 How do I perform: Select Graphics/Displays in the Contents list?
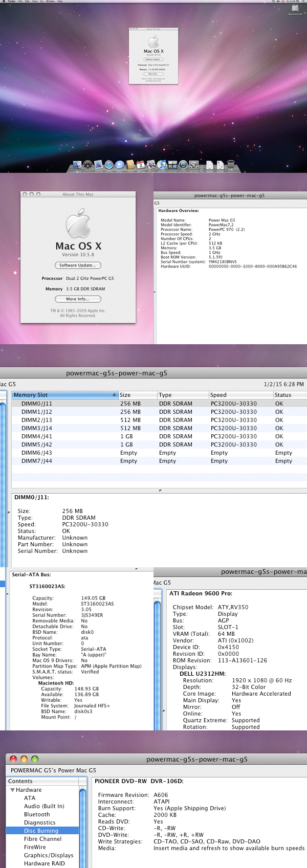(49, 855)
